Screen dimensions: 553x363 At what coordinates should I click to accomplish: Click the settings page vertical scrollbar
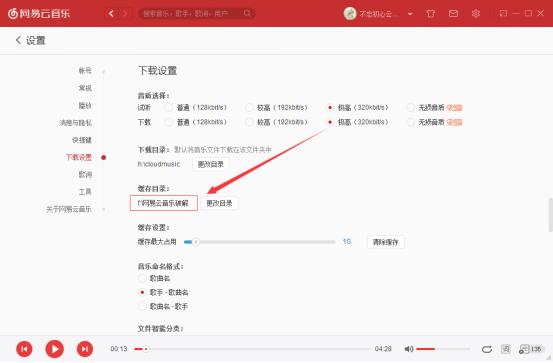(550, 215)
